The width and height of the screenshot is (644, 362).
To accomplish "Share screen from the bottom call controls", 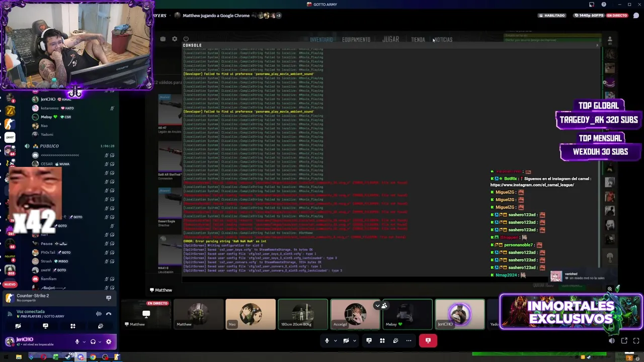I will coord(369,340).
